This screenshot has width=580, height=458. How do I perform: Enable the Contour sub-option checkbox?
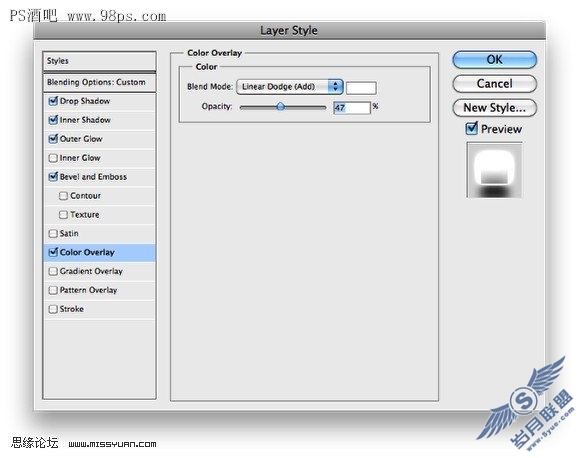63,196
